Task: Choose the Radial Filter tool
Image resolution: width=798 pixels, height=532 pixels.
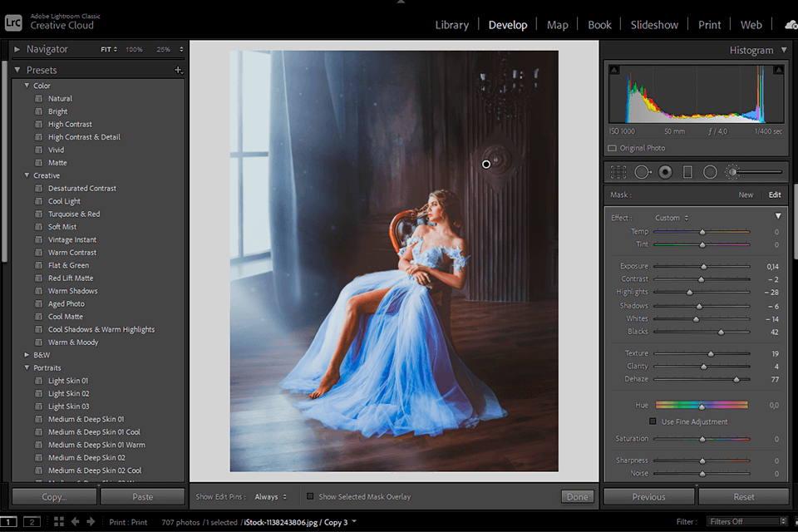Action: tap(710, 172)
